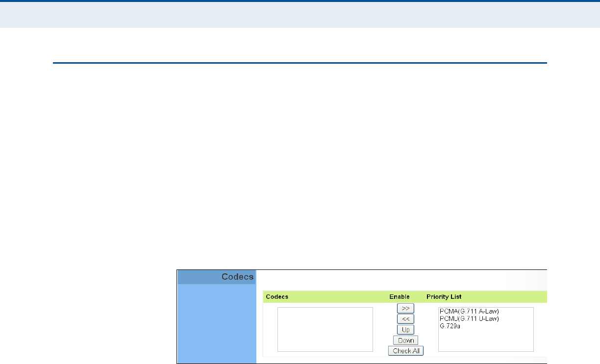The width and height of the screenshot is (600, 364).
Task: Click the Priority List column header
Action: click(444, 296)
